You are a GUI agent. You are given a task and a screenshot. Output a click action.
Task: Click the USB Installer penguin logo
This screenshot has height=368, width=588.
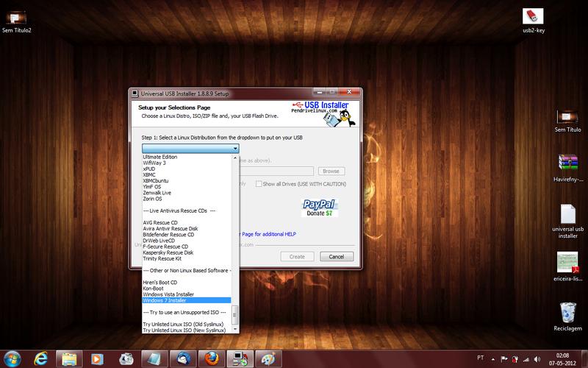(x=323, y=113)
